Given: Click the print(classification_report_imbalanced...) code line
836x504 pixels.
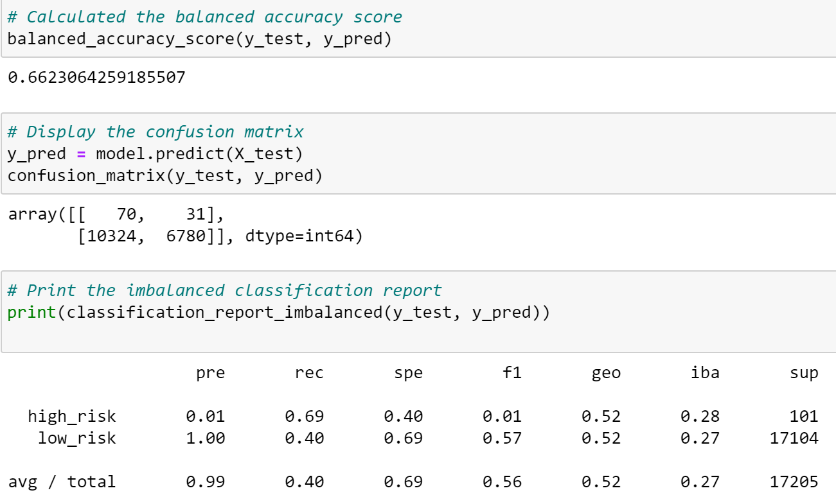Looking at the screenshot, I should [279, 313].
